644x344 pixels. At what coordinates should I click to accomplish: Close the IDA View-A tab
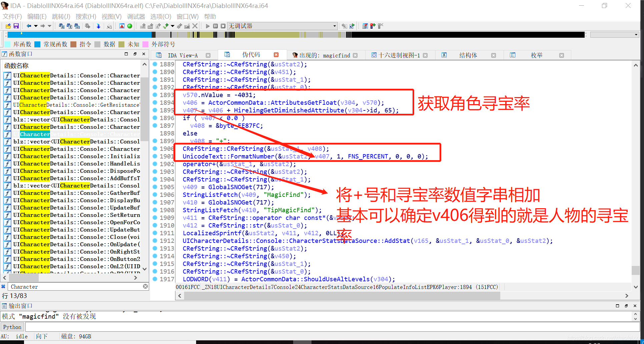(208, 55)
